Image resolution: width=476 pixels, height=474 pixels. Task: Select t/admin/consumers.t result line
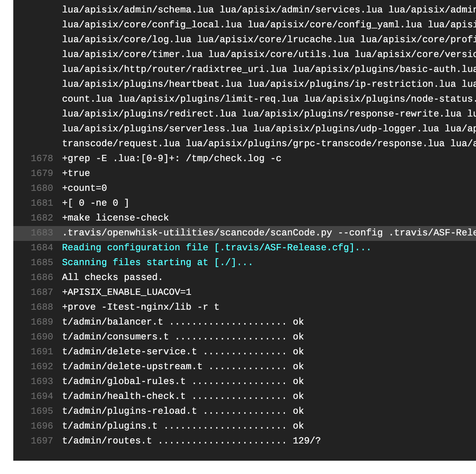[183, 337]
